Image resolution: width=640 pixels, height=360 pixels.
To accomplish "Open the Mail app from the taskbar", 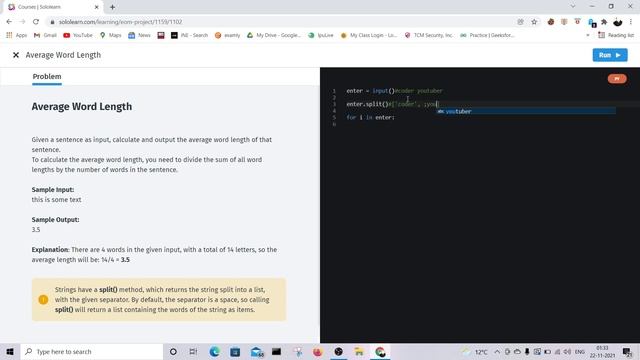I will click(x=257, y=351).
